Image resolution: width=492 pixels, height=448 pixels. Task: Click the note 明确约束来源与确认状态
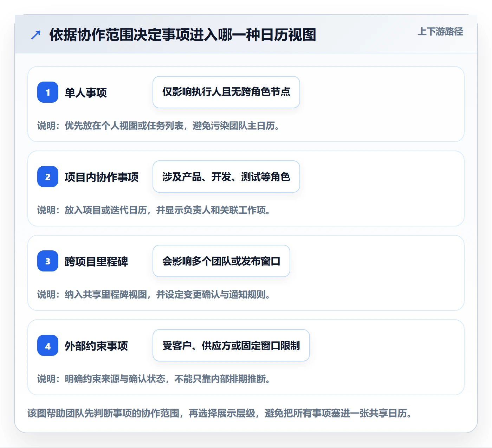[154, 379]
